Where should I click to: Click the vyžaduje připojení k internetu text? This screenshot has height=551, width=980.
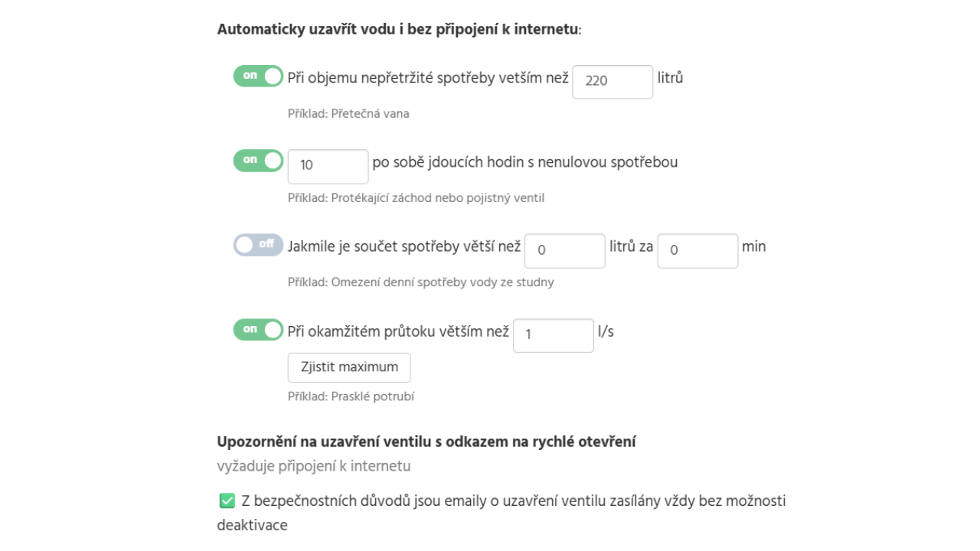(x=314, y=465)
